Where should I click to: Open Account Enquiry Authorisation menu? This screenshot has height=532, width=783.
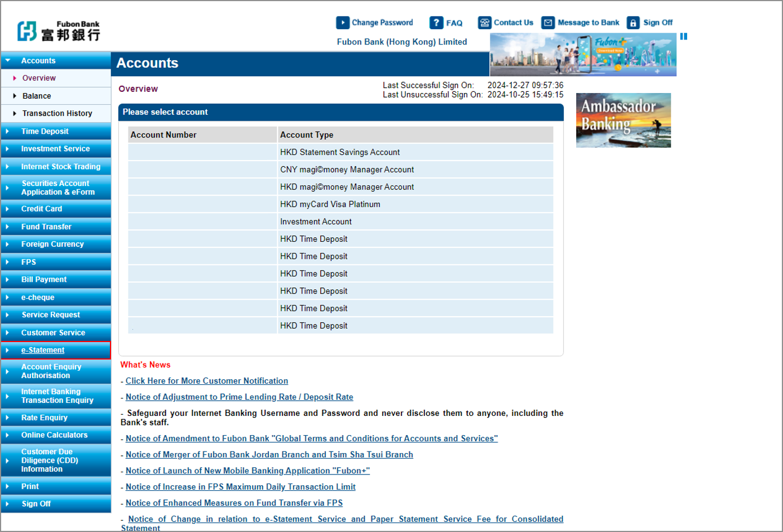56,371
